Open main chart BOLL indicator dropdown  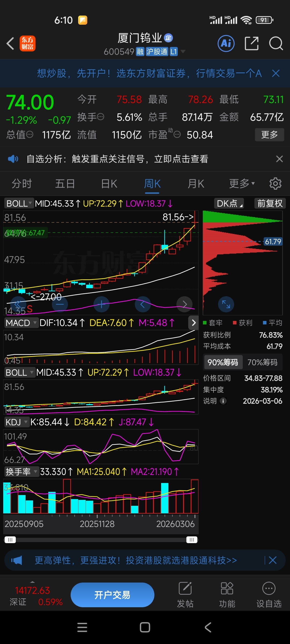tap(19, 203)
